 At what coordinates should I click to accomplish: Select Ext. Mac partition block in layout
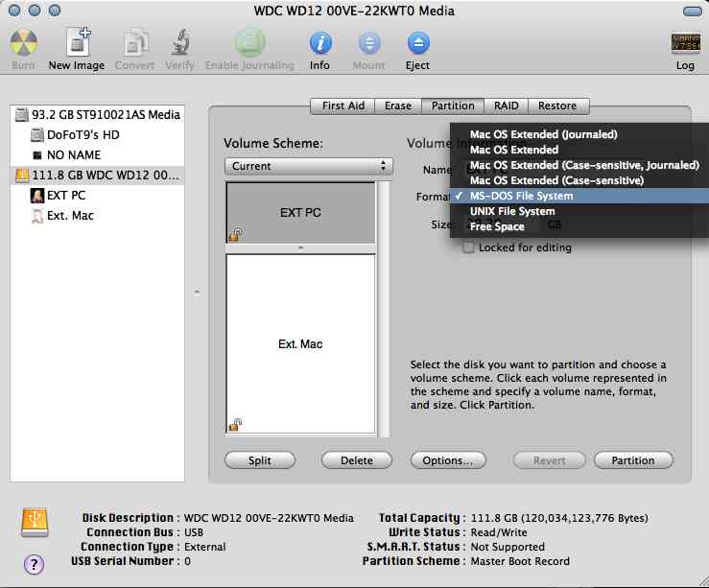(x=300, y=344)
